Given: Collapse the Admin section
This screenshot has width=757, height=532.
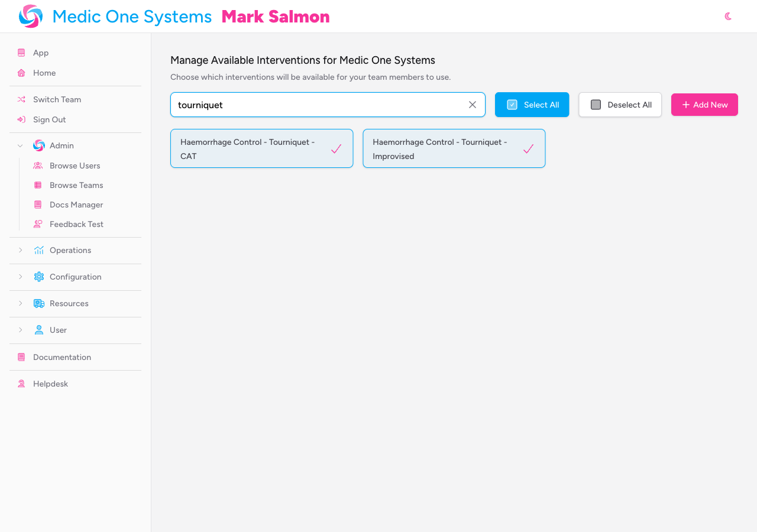Looking at the screenshot, I should [20, 145].
